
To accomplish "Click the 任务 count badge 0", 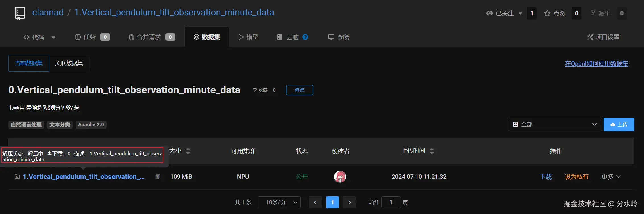I will coord(105,37).
